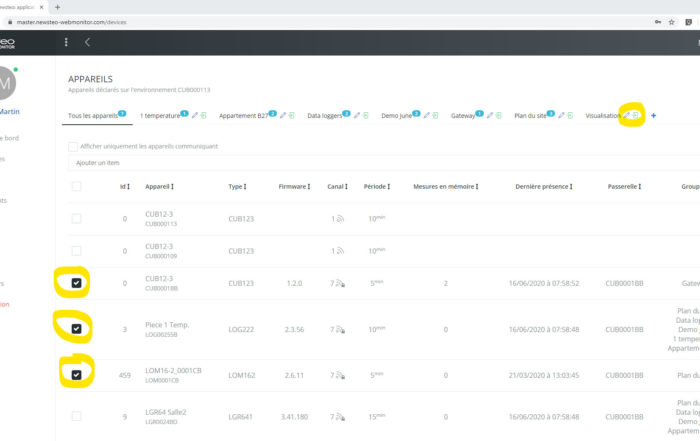Click 'Ajouter un item' input field
The width and height of the screenshot is (700, 441).
pyautogui.click(x=384, y=163)
